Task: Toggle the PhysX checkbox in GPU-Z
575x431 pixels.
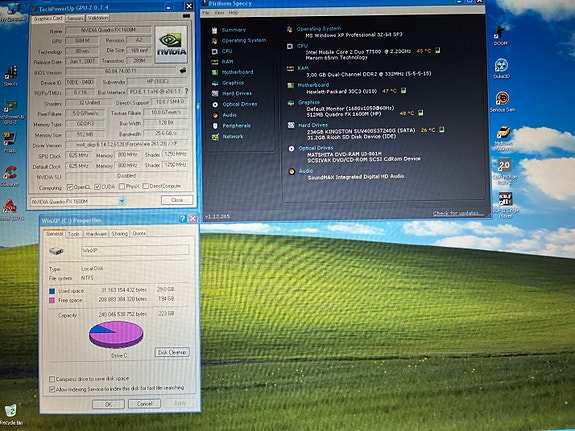Action: click(x=122, y=186)
